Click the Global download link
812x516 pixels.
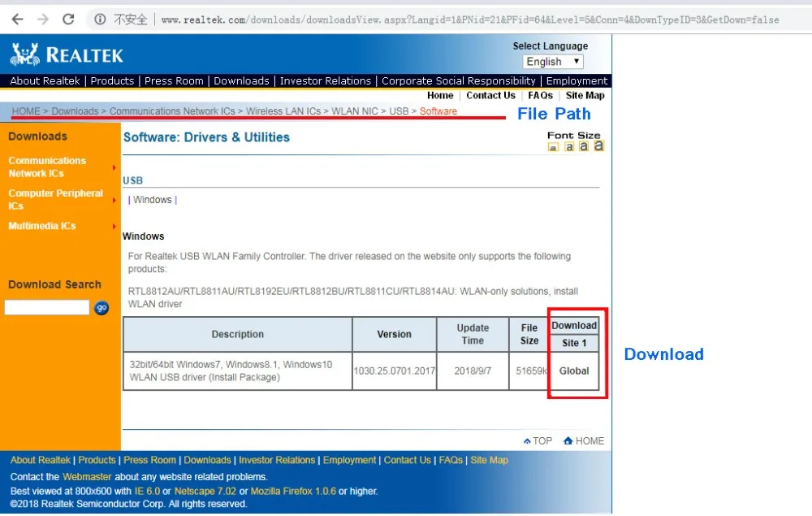(574, 371)
